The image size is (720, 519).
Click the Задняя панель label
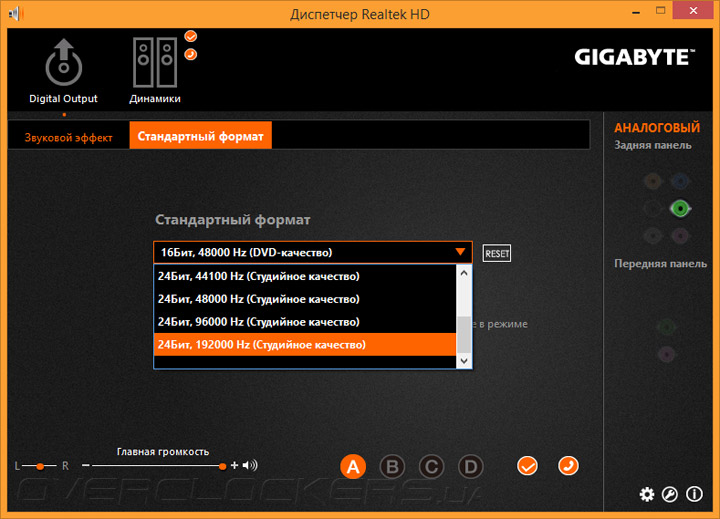click(652, 145)
